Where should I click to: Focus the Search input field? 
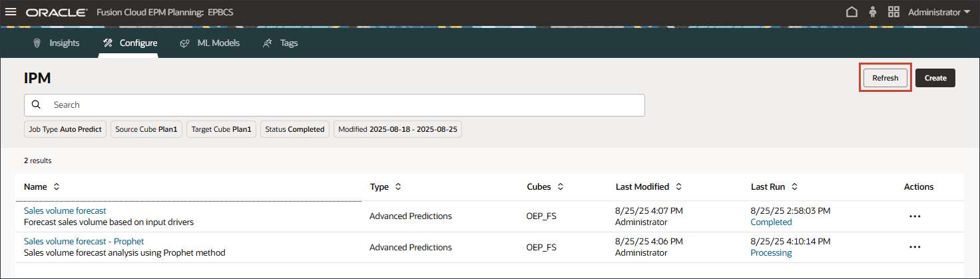click(334, 105)
